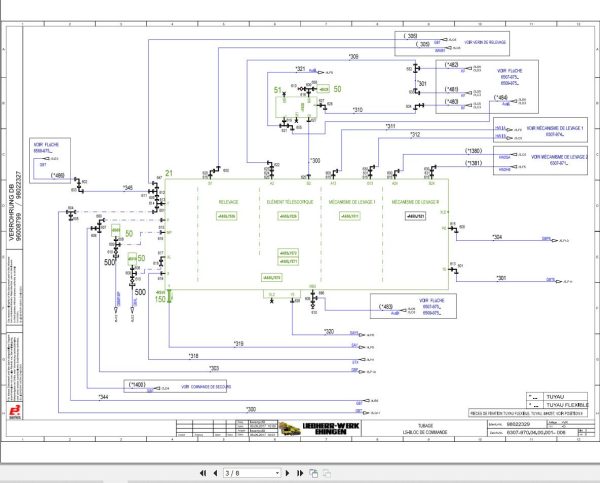
Task: Click the TUYAU FLEXIBLE legend entry
Action: [567, 405]
